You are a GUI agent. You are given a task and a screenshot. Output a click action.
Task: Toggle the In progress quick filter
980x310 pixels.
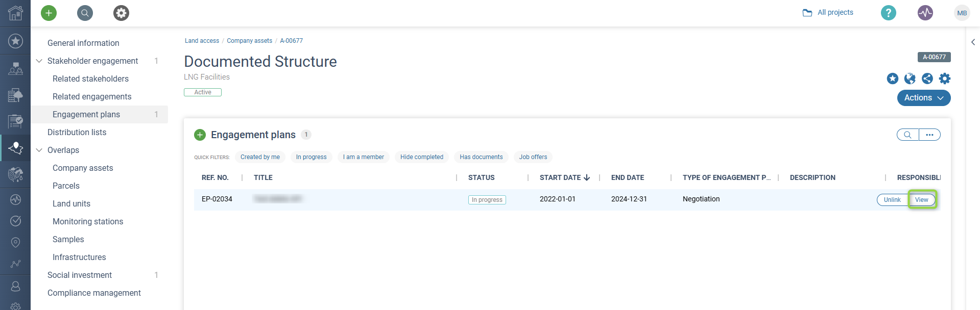coord(312,157)
